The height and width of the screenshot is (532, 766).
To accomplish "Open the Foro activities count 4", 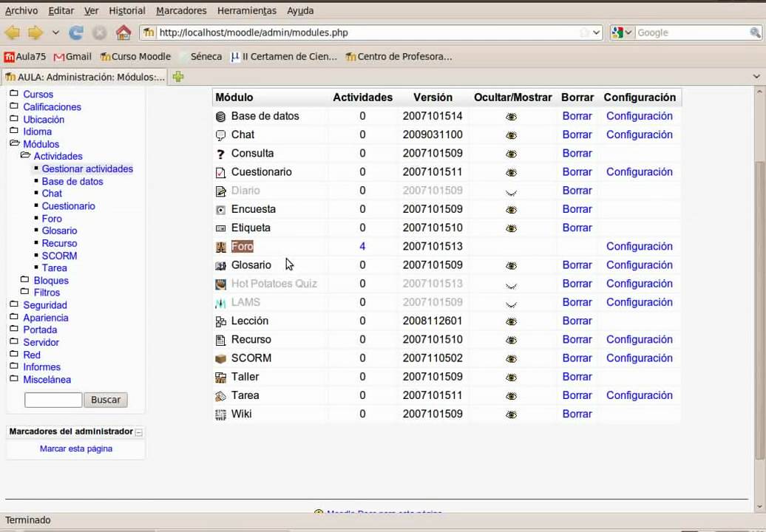I will (362, 247).
